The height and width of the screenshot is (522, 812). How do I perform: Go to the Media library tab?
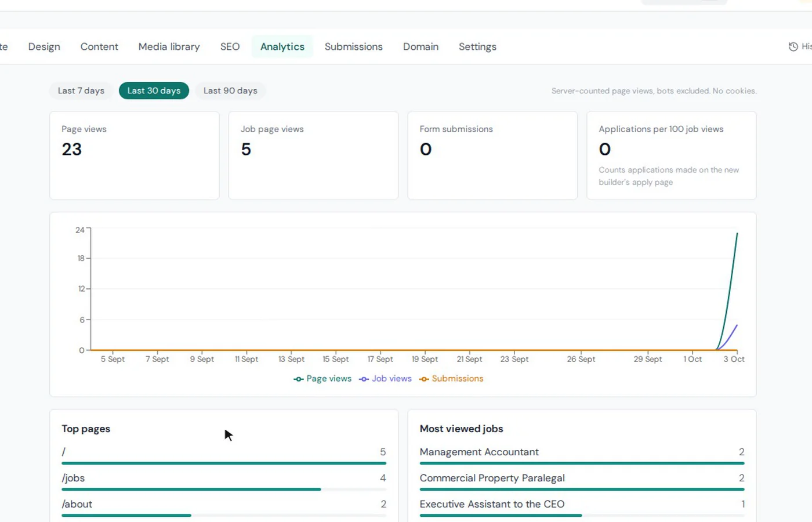(x=169, y=46)
